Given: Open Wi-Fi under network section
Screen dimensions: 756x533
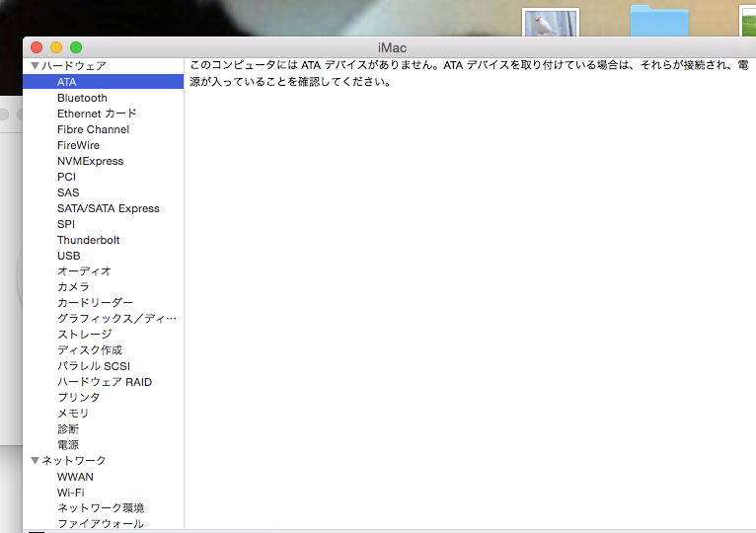Looking at the screenshot, I should 70,493.
